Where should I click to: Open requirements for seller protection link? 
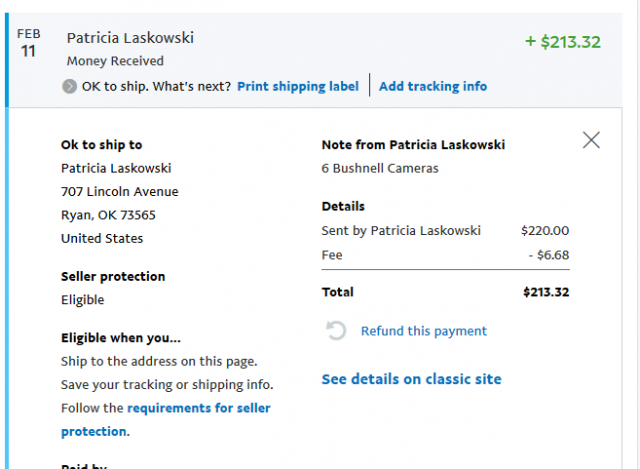tap(166, 420)
